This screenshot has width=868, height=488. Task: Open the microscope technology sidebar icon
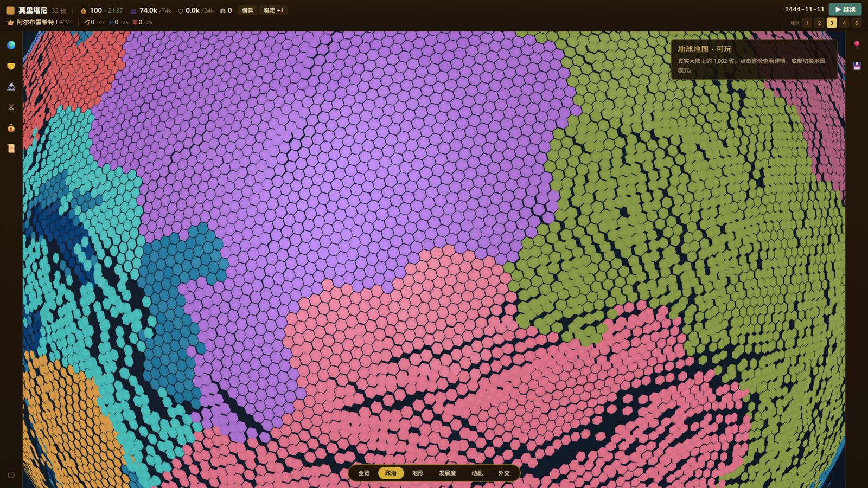tap(11, 87)
